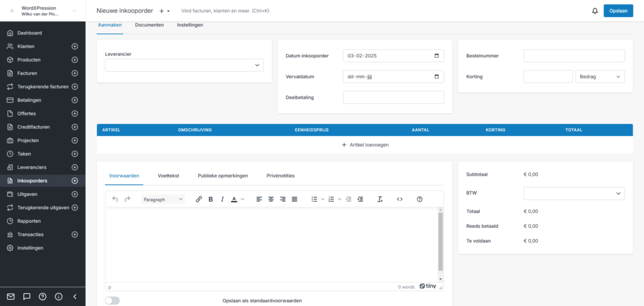The width and height of the screenshot is (644, 306).
Task: Expand text color options arrow
Action: (242, 199)
